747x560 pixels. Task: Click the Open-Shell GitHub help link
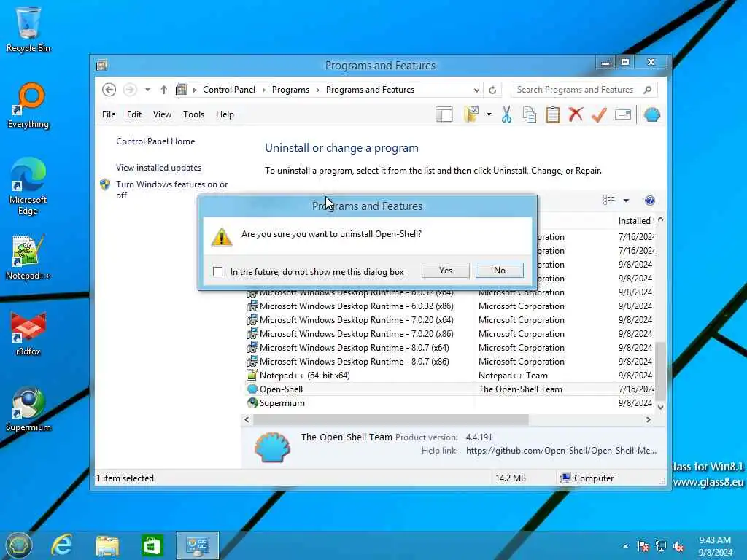click(561, 451)
